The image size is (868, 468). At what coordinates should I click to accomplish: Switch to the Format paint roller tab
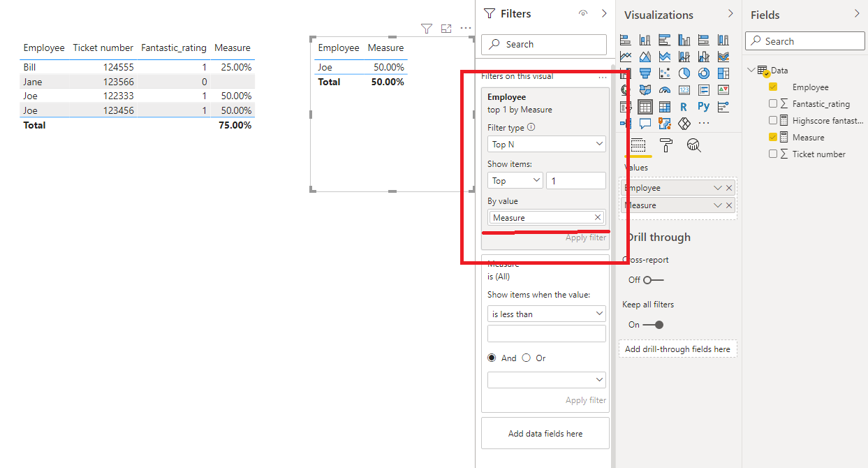tap(666, 145)
